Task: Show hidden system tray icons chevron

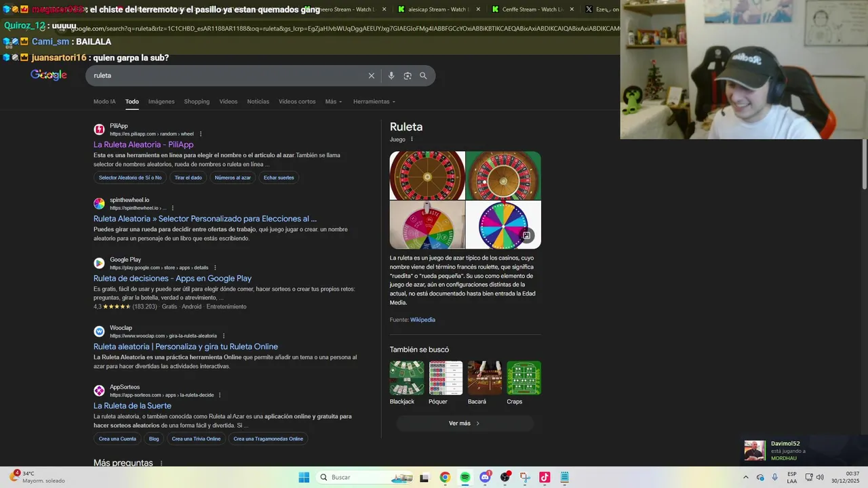Action: (746, 477)
